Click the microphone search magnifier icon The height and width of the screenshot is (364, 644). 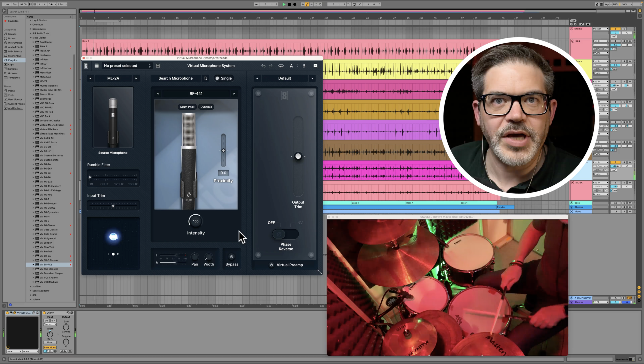[205, 78]
